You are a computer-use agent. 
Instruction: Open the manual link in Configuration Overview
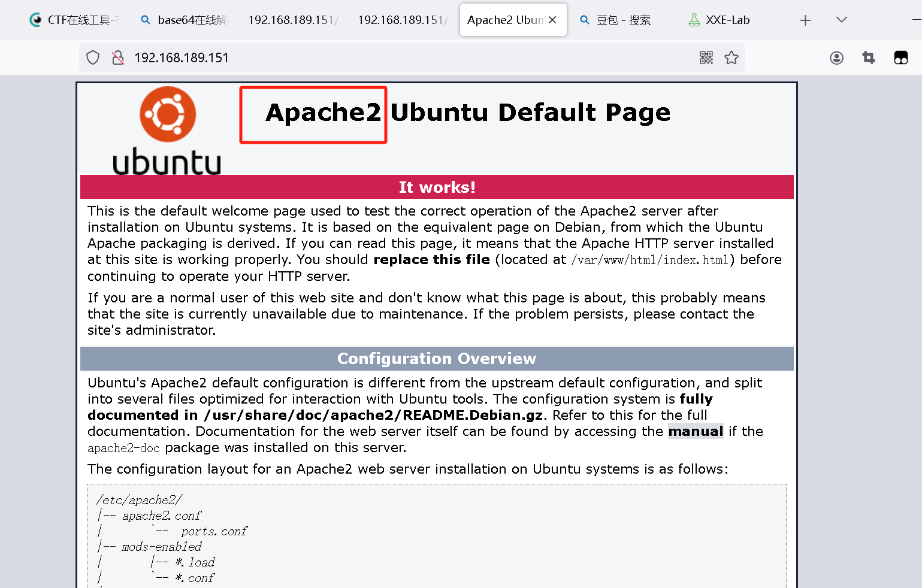pyautogui.click(x=696, y=431)
